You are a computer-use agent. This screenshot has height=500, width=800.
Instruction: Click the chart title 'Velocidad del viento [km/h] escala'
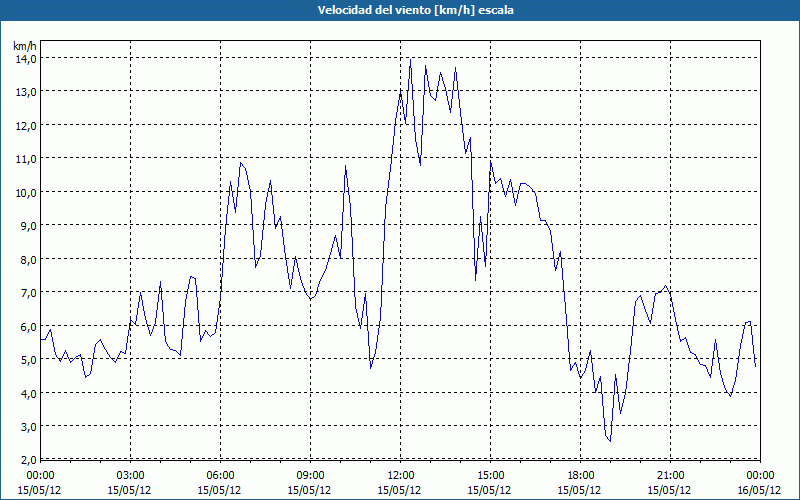415,10
